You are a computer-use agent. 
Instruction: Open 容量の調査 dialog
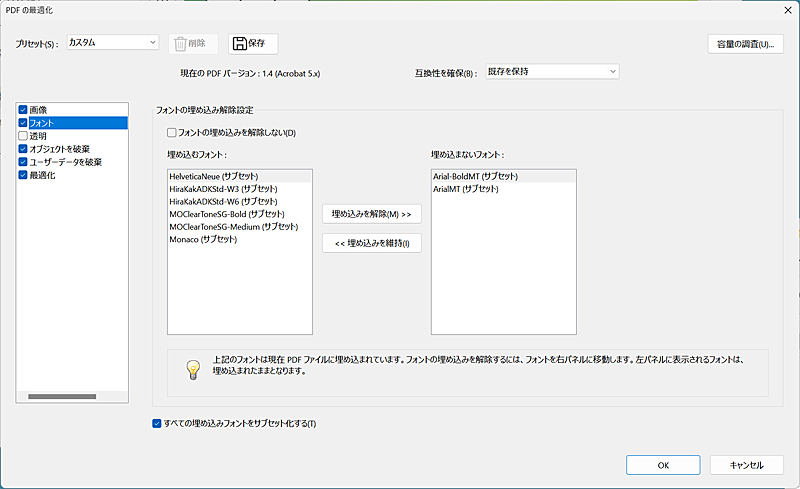pyautogui.click(x=744, y=43)
